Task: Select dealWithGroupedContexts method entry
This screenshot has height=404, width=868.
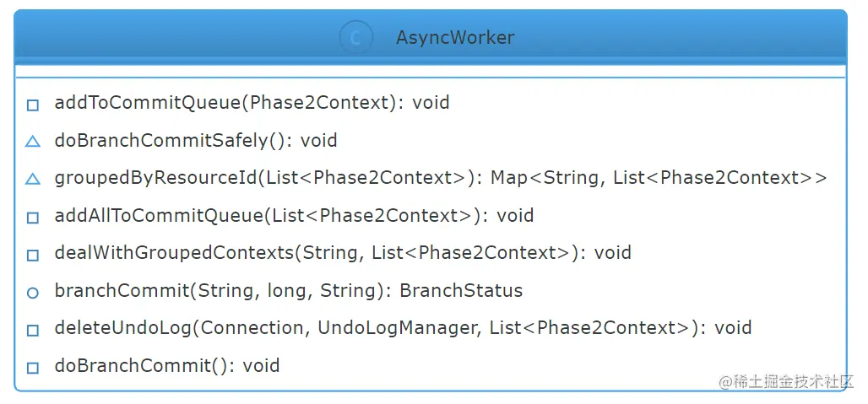Action: (x=343, y=252)
